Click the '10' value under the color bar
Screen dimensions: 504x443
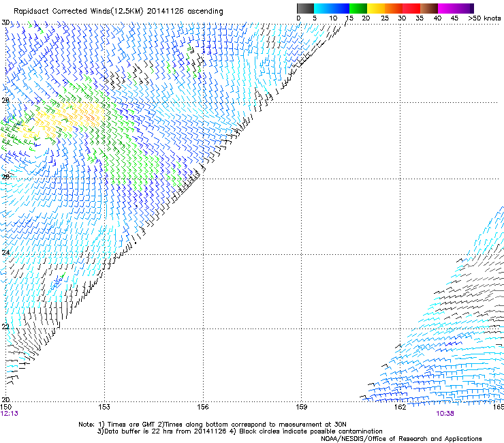point(333,18)
